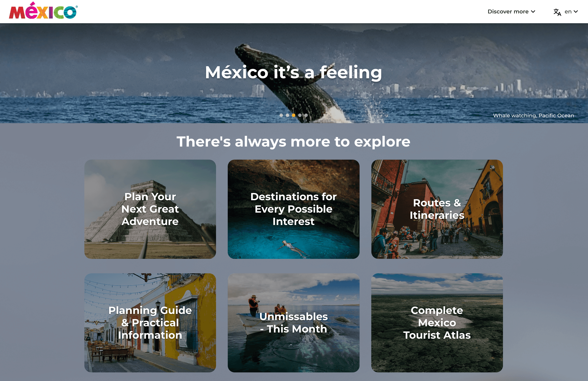Image resolution: width=588 pixels, height=381 pixels.
Task: Open the Routes & Itineraries card
Action: pyautogui.click(x=437, y=209)
